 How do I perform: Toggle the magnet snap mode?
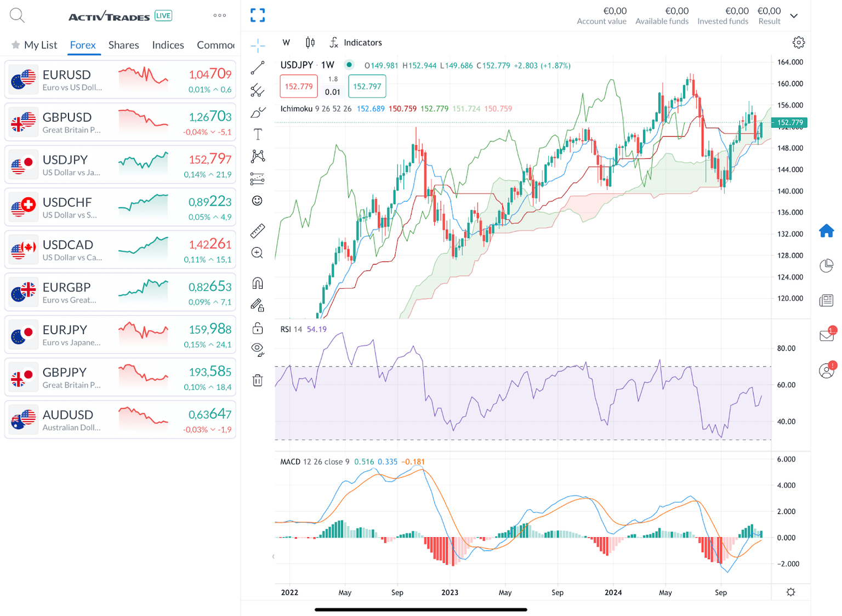click(x=258, y=283)
